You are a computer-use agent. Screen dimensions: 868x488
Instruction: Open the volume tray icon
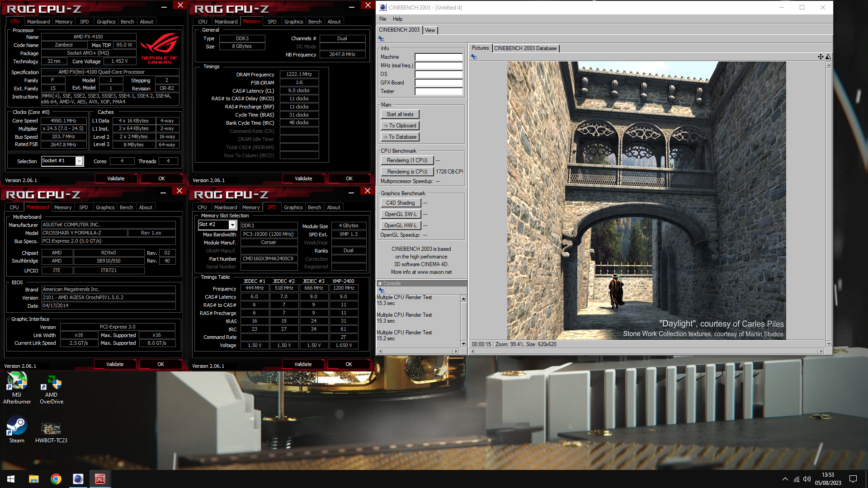click(807, 479)
